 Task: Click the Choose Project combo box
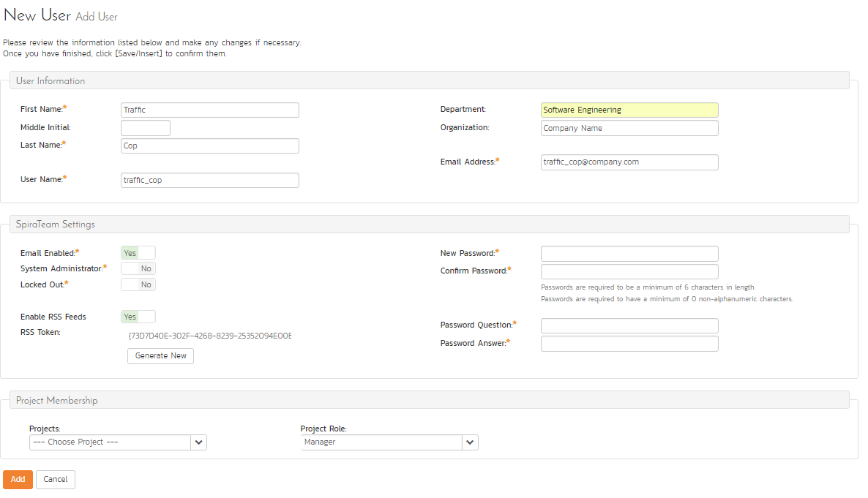[x=110, y=442]
